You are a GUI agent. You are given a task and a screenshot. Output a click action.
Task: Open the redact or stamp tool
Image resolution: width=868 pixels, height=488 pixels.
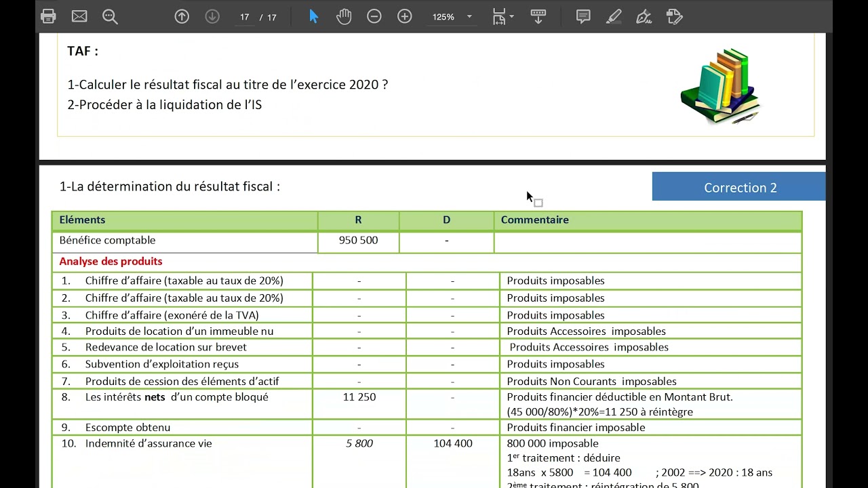pos(674,16)
